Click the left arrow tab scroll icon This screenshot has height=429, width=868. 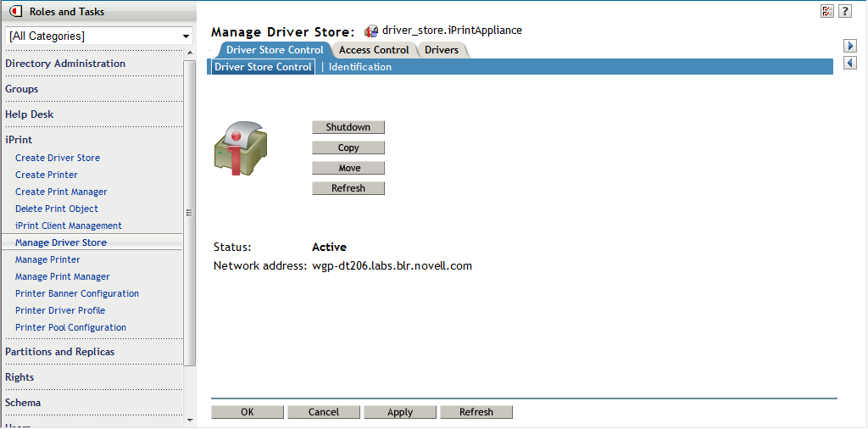point(850,63)
